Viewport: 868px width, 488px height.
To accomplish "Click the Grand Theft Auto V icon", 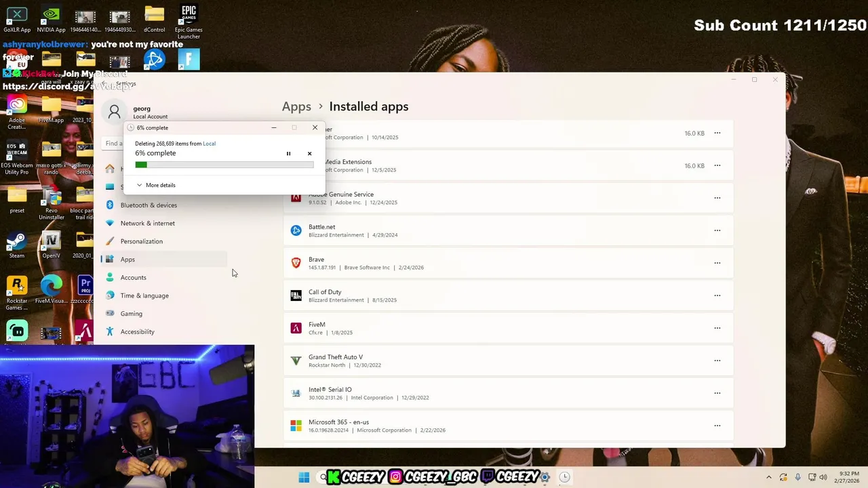I will pyautogui.click(x=296, y=361).
